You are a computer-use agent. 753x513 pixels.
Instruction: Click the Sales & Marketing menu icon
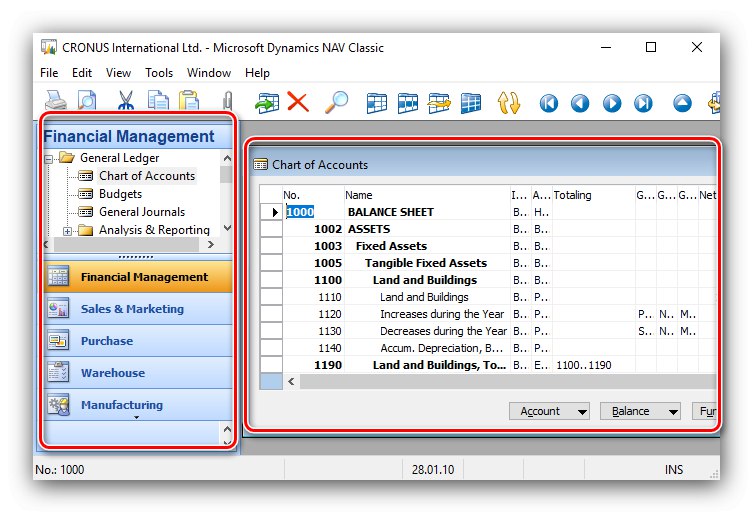coord(58,309)
